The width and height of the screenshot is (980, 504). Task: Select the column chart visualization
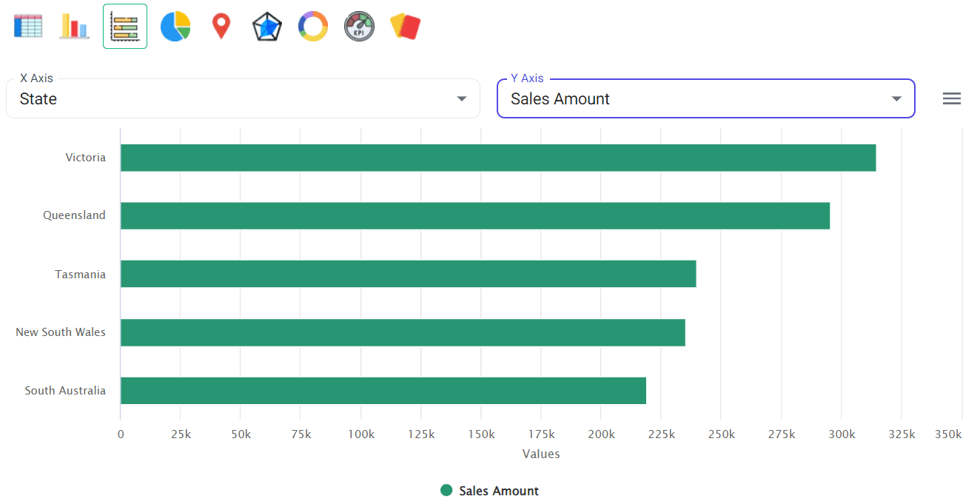(74, 24)
